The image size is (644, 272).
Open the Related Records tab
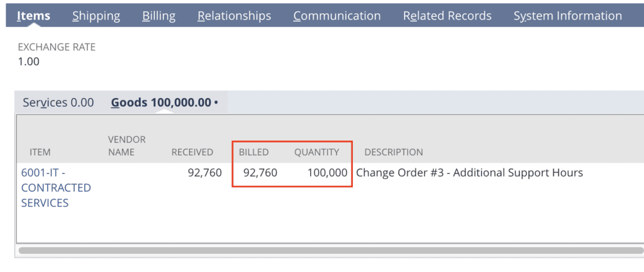pyautogui.click(x=447, y=16)
